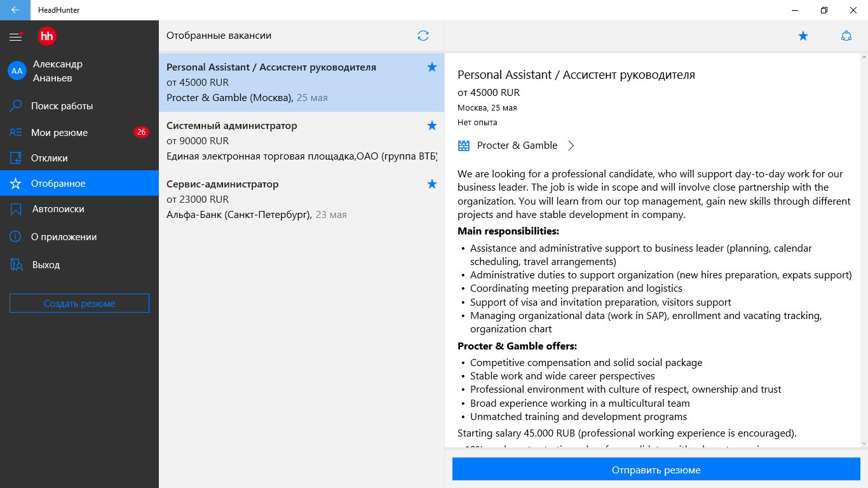The image size is (868, 488).
Task: Refresh the selected vacancies list
Action: click(x=423, y=36)
